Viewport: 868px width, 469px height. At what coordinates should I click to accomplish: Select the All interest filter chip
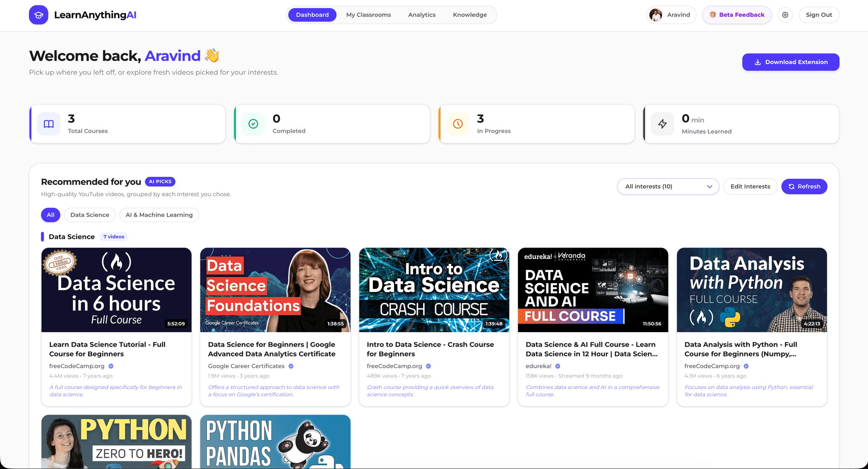51,215
